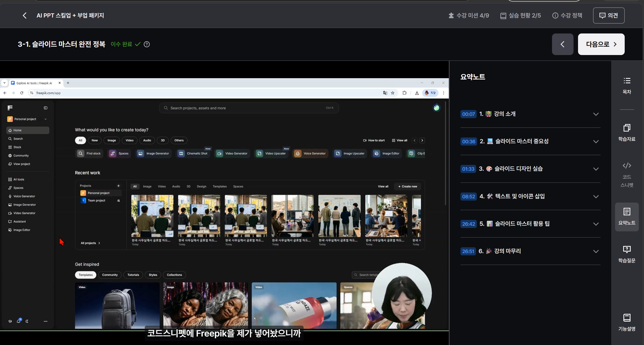Open the Freepik user avatar menu
The width and height of the screenshot is (644, 345).
coord(436,108)
